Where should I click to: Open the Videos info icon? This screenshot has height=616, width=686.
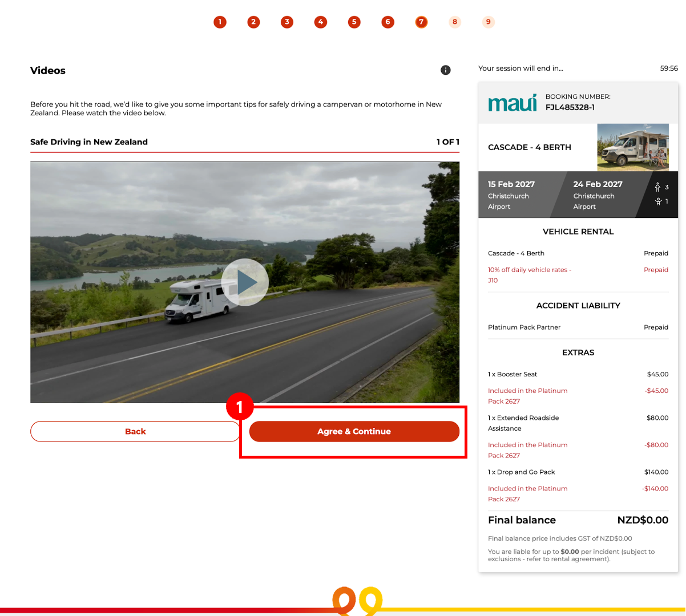click(x=446, y=70)
